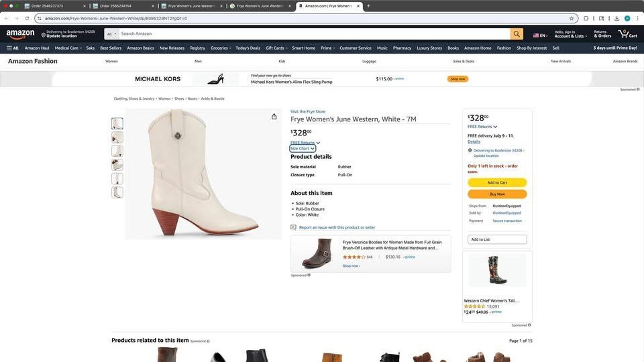Click Today's Deals in navigation bar
644x362 pixels.
tap(248, 48)
